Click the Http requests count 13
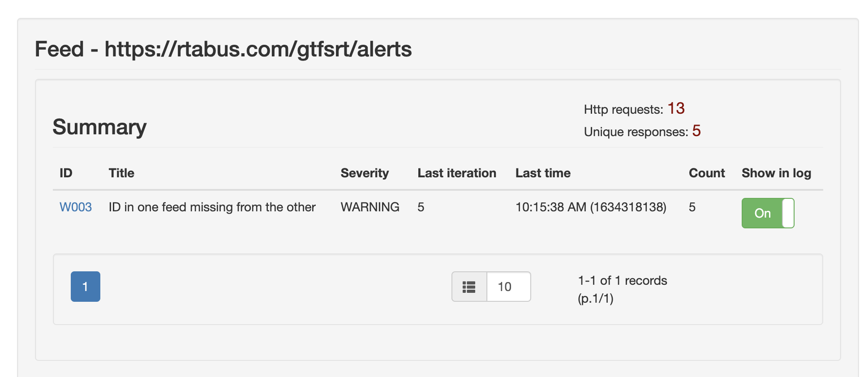This screenshot has width=868, height=377. point(675,108)
